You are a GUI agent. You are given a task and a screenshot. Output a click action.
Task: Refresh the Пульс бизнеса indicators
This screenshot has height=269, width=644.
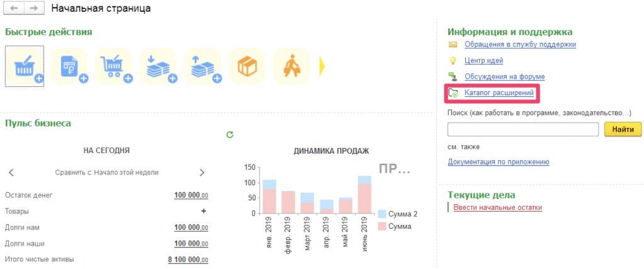[x=230, y=135]
